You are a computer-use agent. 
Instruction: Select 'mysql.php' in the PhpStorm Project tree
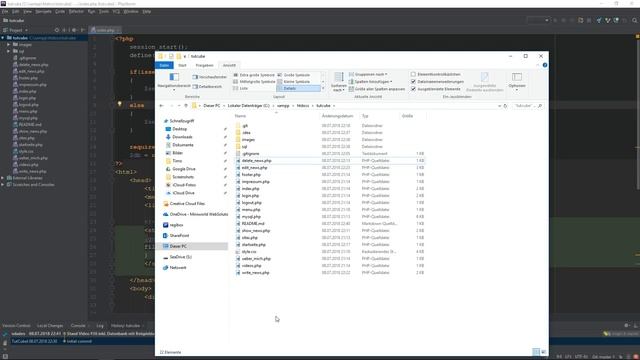tap(28, 118)
